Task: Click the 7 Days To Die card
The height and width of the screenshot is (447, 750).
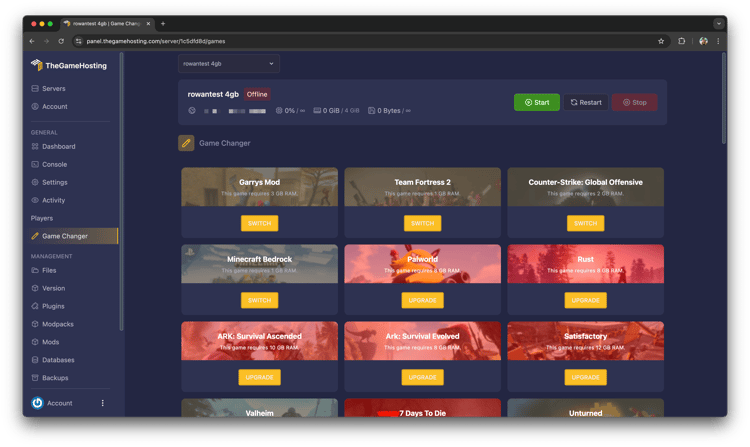Action: 422,408
